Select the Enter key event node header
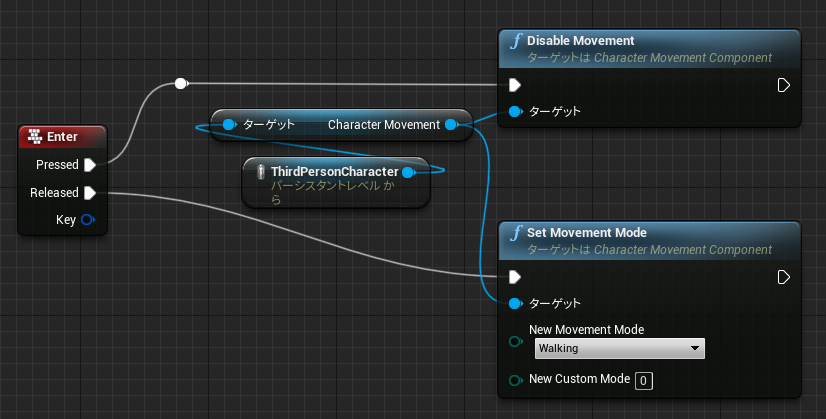Screen dimensions: 826x419 point(62,137)
